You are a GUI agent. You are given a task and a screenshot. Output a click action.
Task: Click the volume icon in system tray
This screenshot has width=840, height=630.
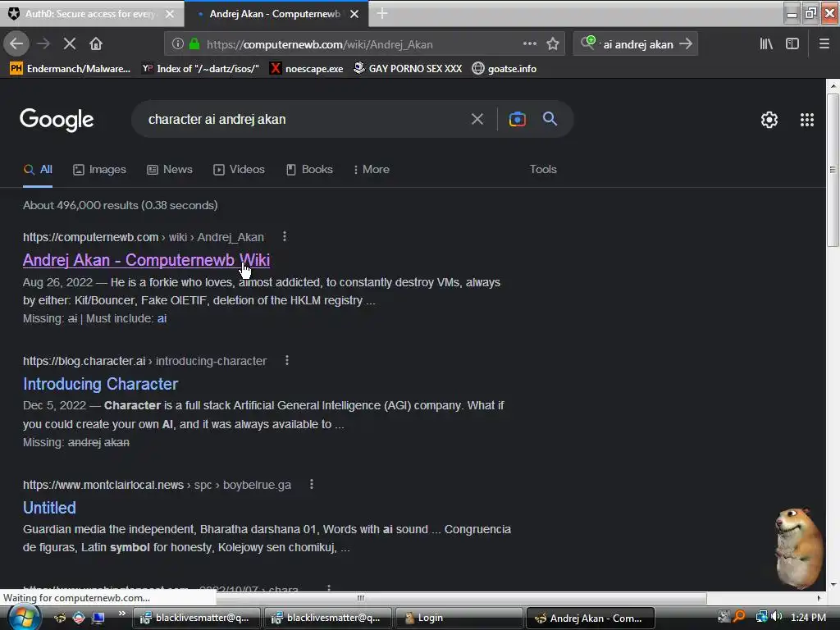[776, 617]
